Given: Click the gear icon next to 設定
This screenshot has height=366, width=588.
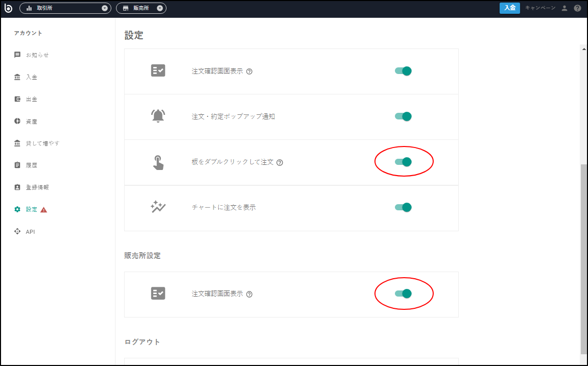Looking at the screenshot, I should (x=17, y=209).
